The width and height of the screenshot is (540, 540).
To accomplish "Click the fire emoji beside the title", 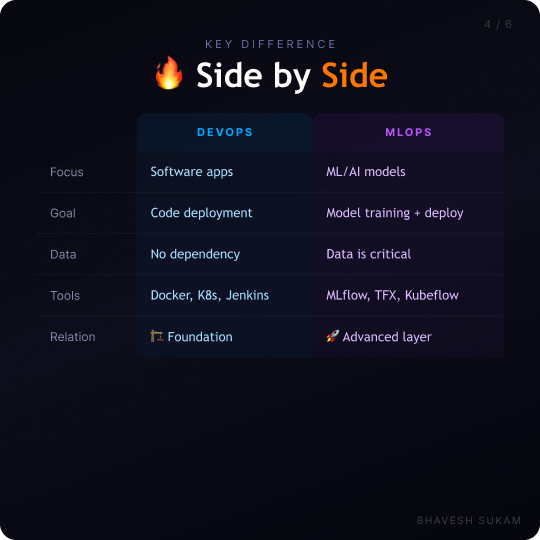I will pos(169,73).
